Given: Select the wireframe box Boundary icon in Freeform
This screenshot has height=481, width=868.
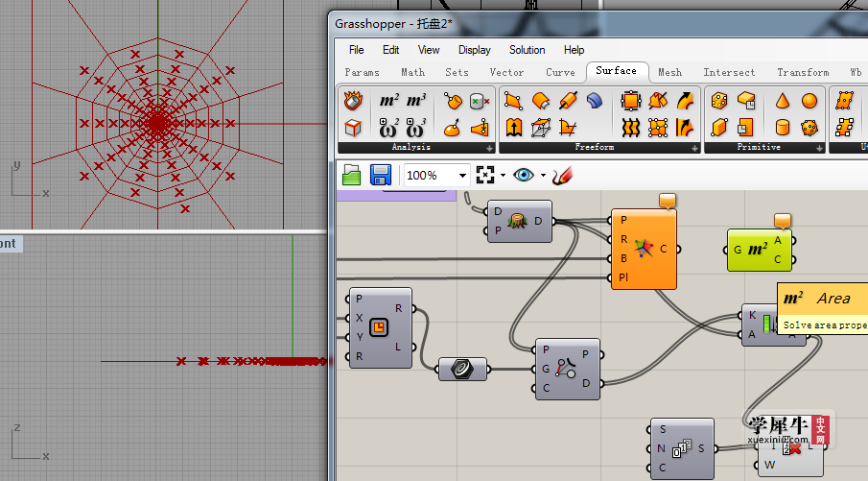Looking at the screenshot, I should pos(541,128).
